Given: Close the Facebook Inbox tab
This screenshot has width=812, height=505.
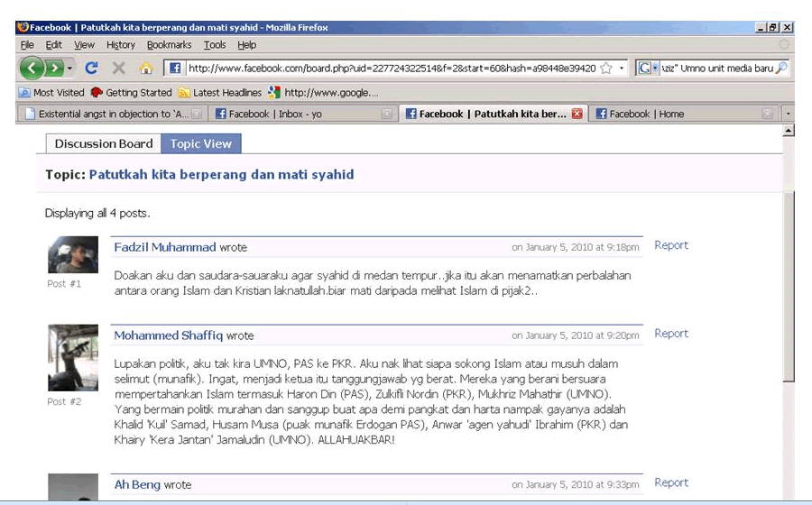Looking at the screenshot, I should (x=386, y=114).
